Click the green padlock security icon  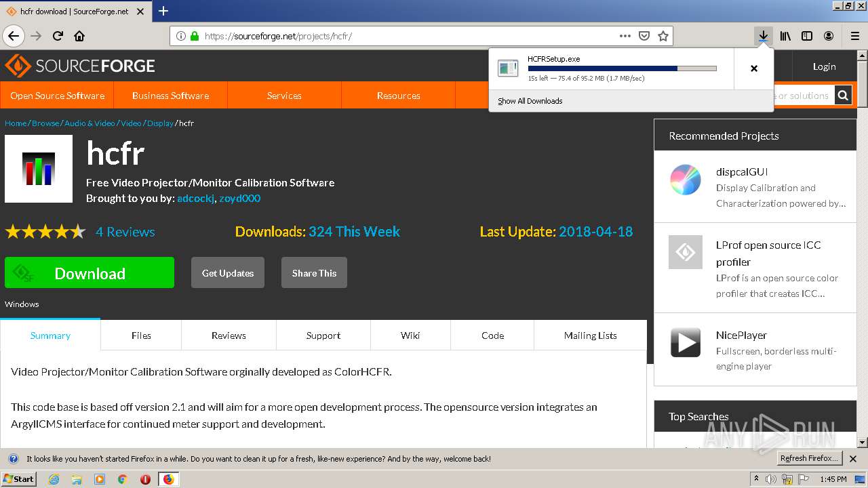click(x=195, y=36)
